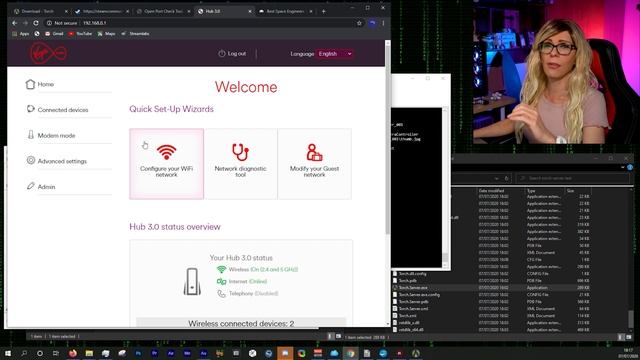Image resolution: width=640 pixels, height=360 pixels.
Task: Click the Virgin Media logo
Action: point(48,53)
